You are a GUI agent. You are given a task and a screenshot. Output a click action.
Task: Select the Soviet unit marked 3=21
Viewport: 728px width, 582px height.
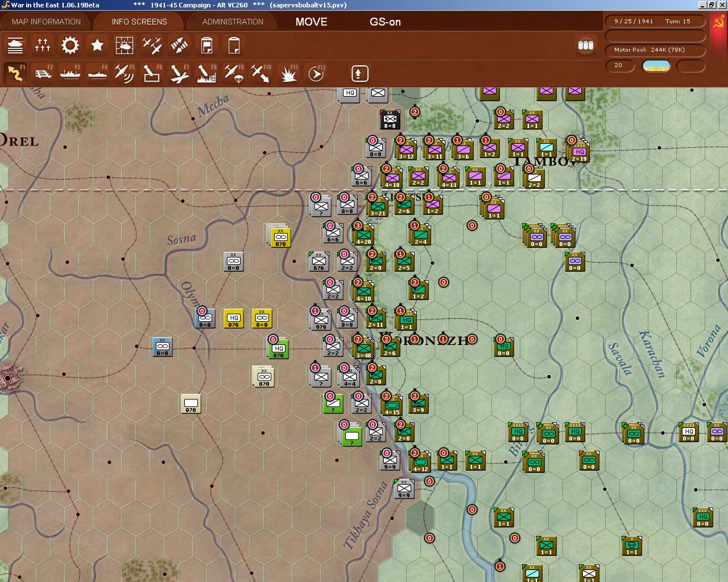pos(378,206)
